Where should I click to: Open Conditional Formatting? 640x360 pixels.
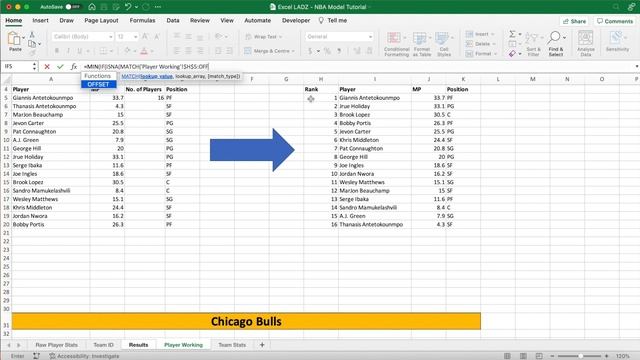pos(396,44)
